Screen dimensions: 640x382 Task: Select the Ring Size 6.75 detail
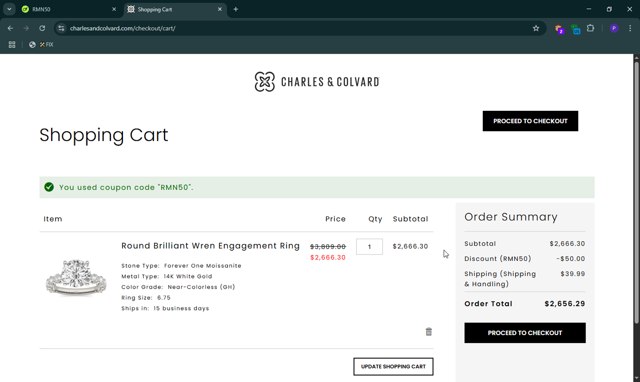[146, 298]
